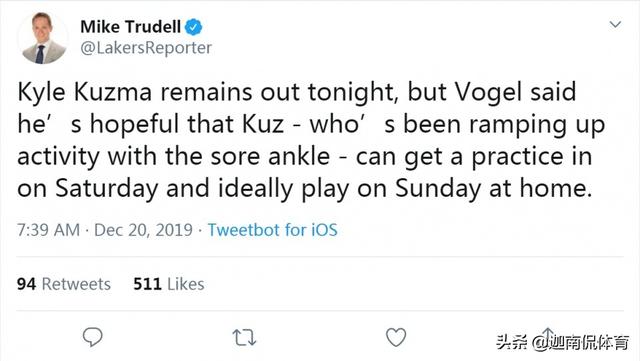Visit the @LakersReporter handle

click(146, 48)
